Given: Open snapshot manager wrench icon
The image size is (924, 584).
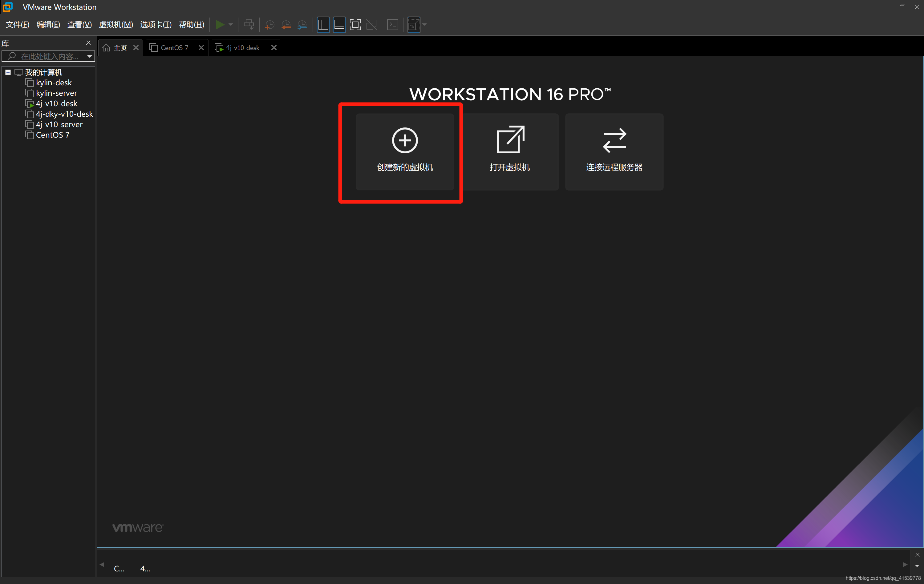Looking at the screenshot, I should tap(302, 25).
